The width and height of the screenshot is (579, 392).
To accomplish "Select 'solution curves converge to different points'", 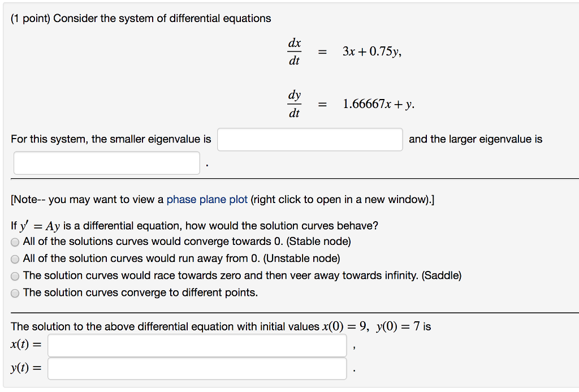I will pyautogui.click(x=15, y=293).
